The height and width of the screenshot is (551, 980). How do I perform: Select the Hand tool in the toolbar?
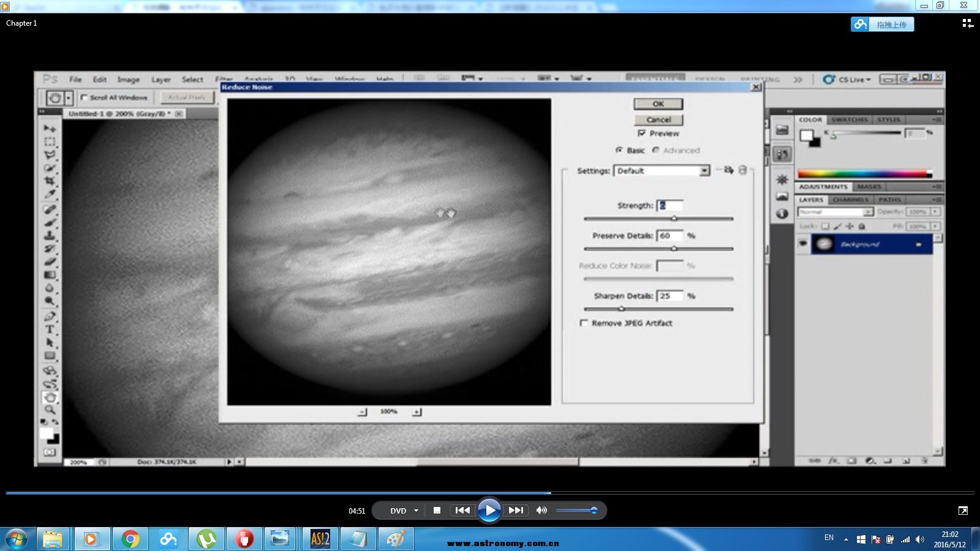click(x=50, y=397)
